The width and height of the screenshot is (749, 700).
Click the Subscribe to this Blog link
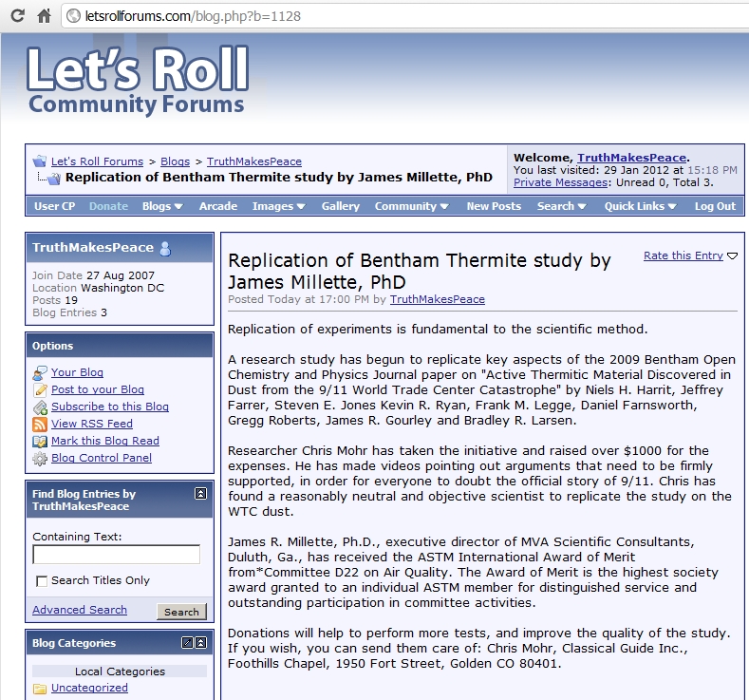pyautogui.click(x=110, y=407)
